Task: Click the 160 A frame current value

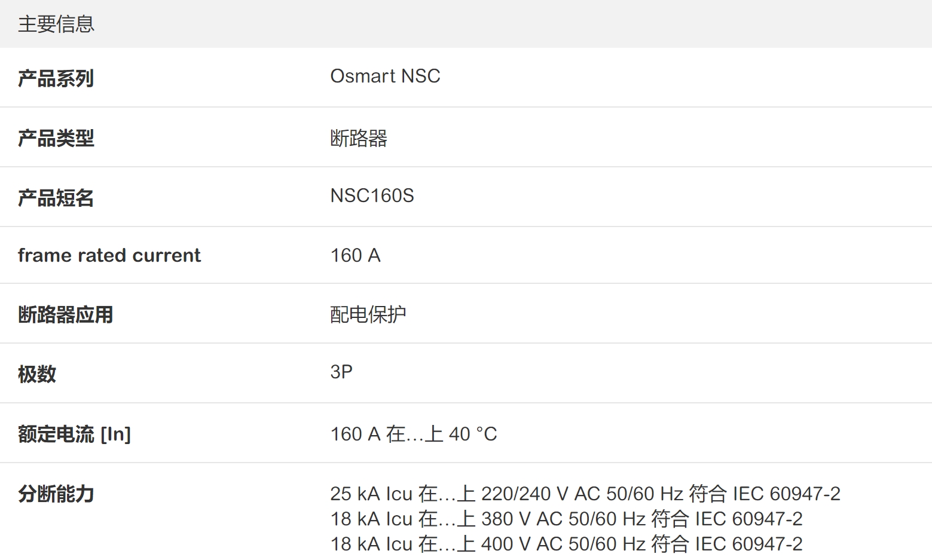Action: coord(355,255)
